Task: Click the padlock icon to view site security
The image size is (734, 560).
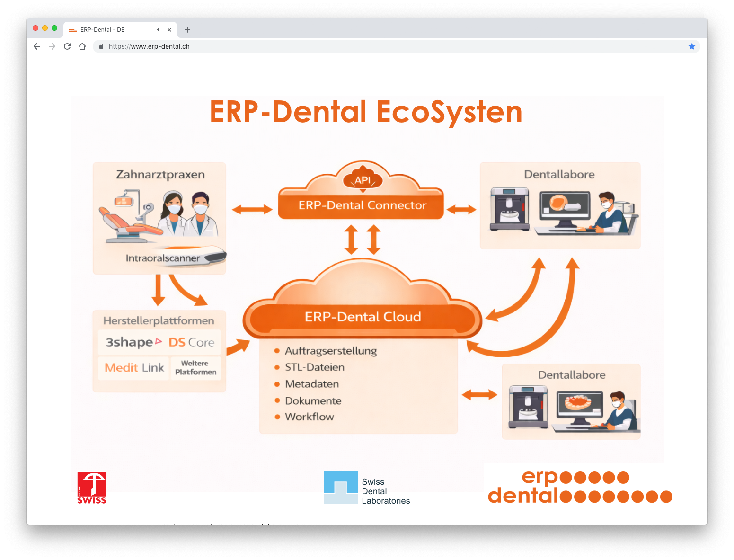Action: (100, 46)
